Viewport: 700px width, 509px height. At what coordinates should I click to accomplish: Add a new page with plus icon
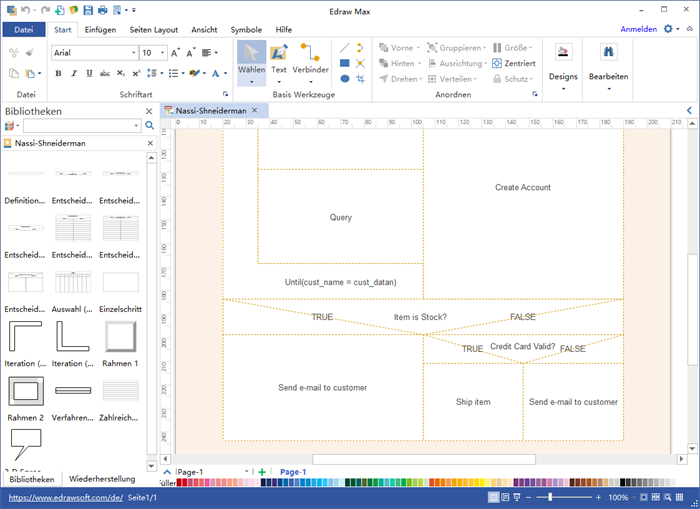262,472
